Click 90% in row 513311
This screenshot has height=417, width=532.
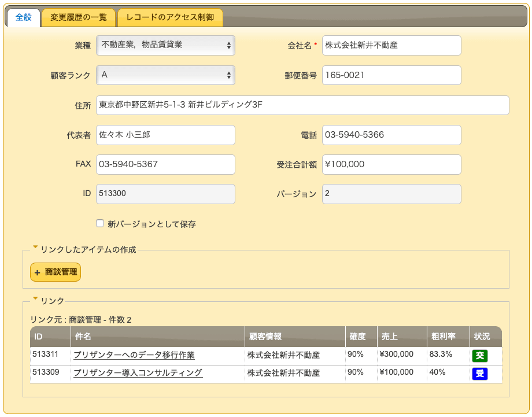pos(361,356)
